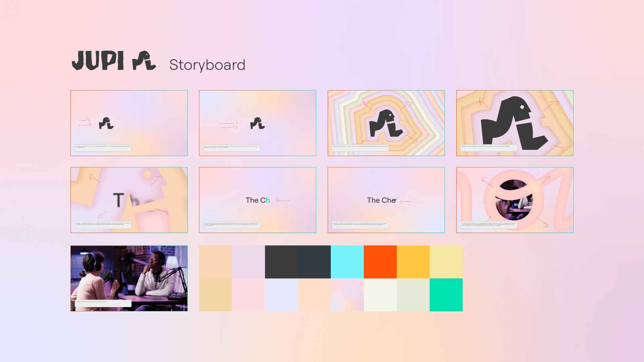Click caption box in 'The Cho' frame

click(360, 225)
